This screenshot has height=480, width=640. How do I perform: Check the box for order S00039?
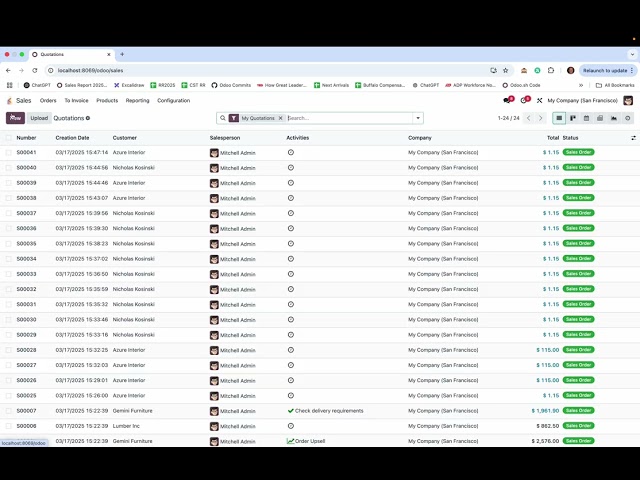(9, 183)
